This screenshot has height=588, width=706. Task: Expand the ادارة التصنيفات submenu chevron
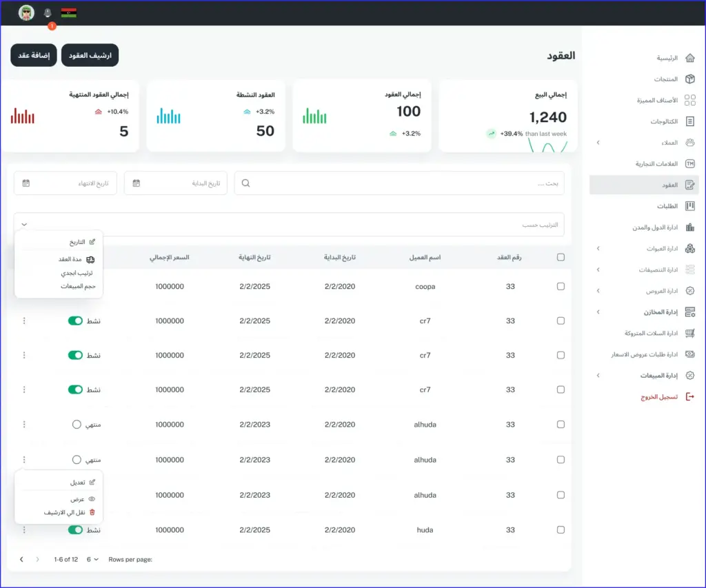click(x=598, y=270)
